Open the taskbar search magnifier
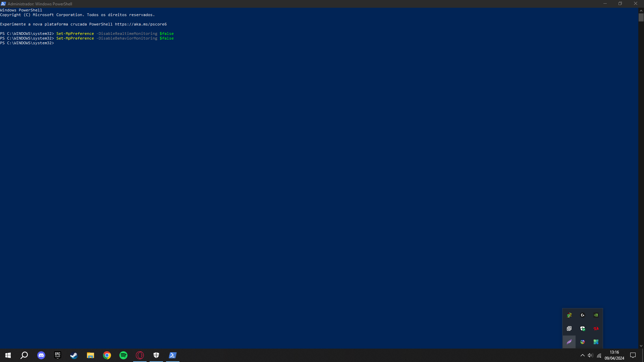644x362 pixels. (24, 355)
